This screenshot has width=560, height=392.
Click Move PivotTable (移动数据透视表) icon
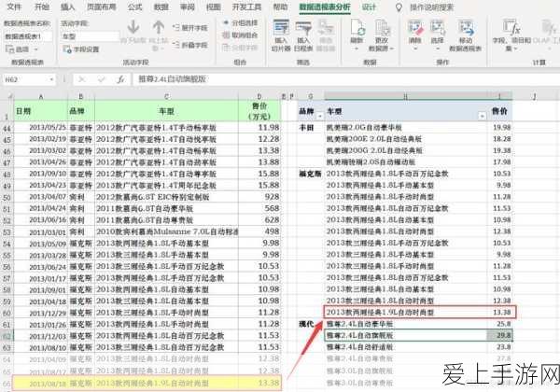tap(466, 27)
